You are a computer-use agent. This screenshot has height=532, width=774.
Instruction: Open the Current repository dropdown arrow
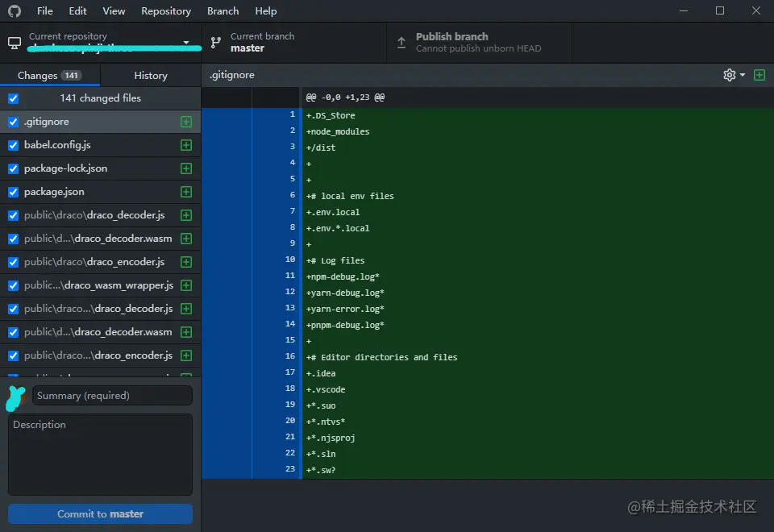tap(186, 43)
